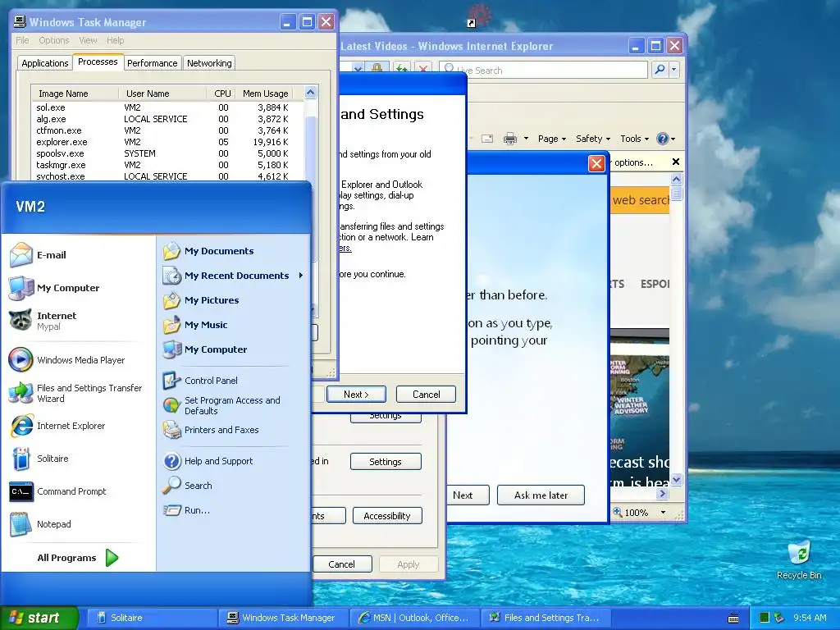Open the File menu in Task Manager
Screen dimensions: 840x630
point(22,40)
